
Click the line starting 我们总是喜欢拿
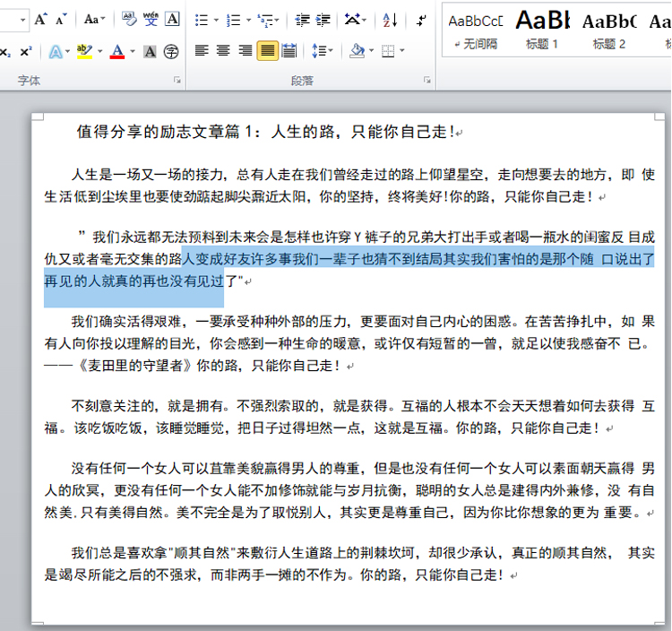tap(363, 553)
